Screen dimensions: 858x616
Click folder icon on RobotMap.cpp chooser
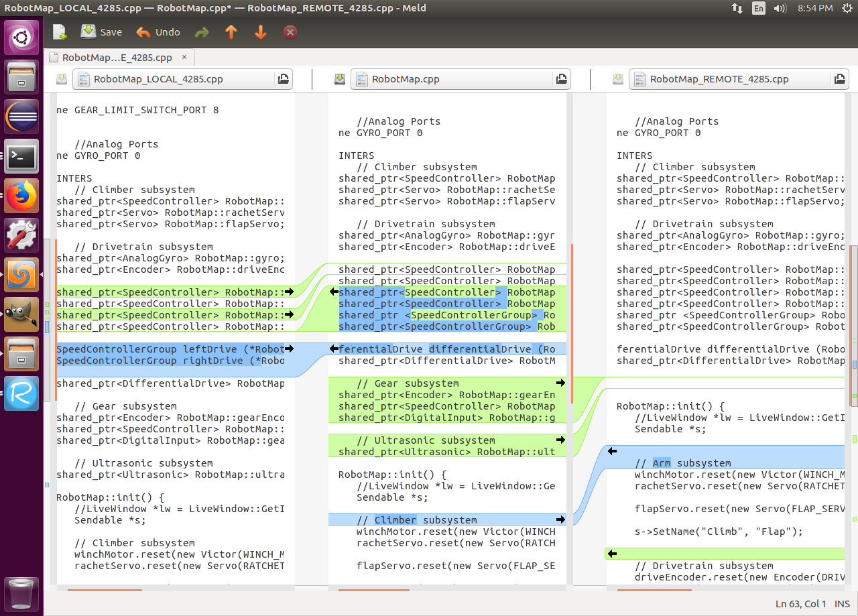(x=562, y=79)
